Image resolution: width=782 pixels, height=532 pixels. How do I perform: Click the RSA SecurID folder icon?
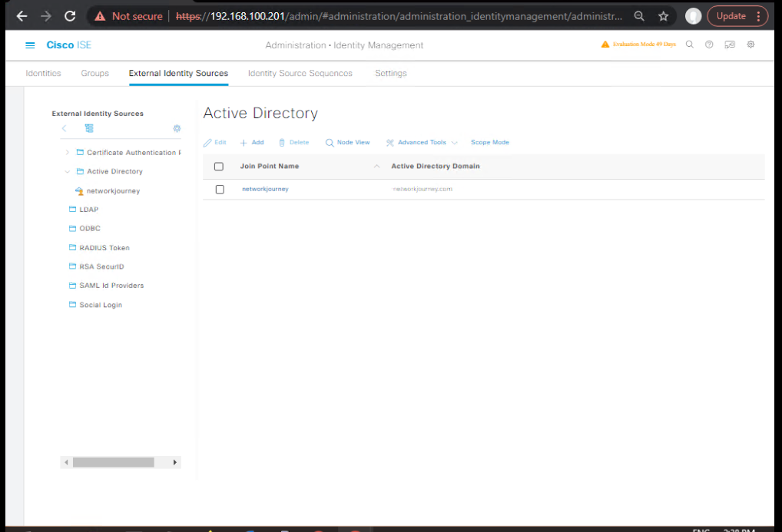click(x=72, y=266)
